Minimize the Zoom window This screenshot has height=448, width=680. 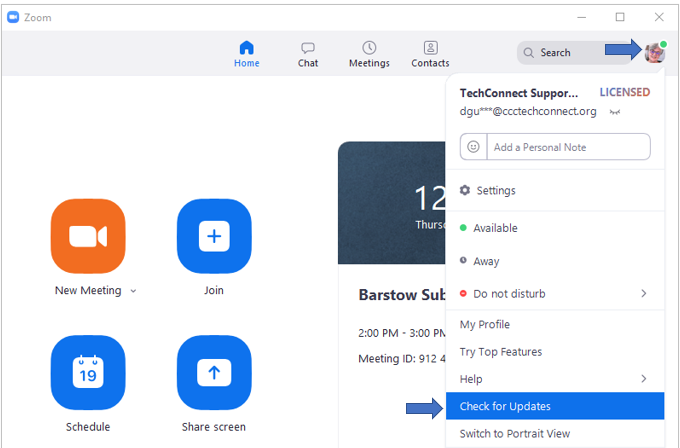(x=582, y=17)
